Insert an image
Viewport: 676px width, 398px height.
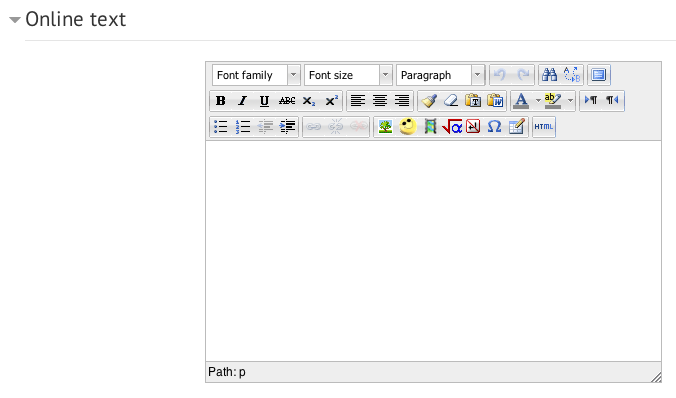(385, 127)
